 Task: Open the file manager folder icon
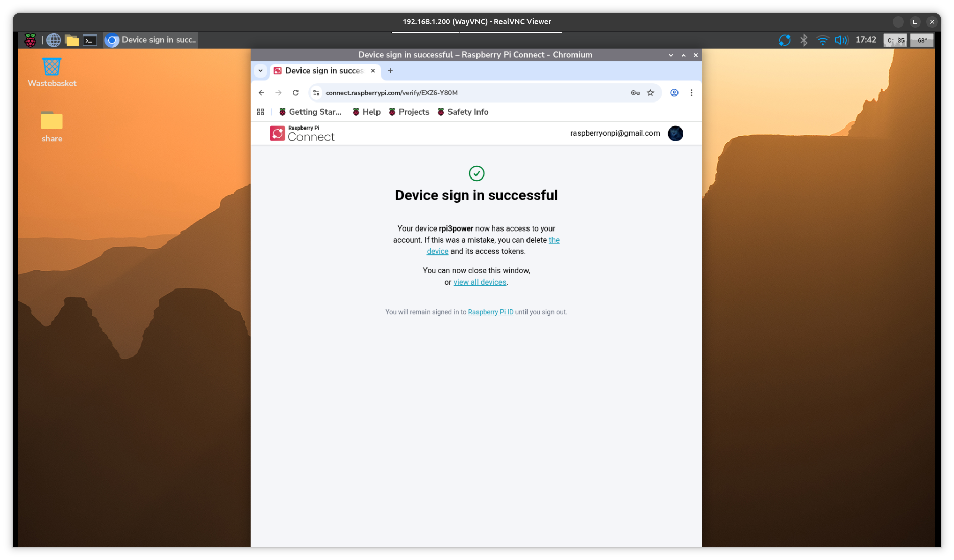(x=72, y=40)
